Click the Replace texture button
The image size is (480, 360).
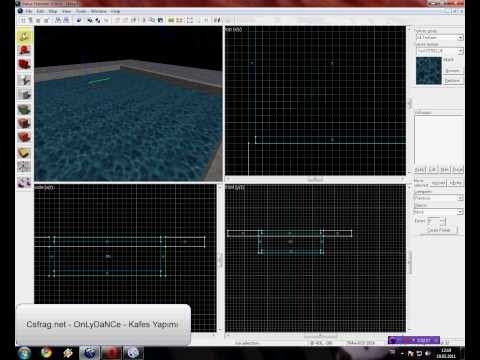[452, 81]
